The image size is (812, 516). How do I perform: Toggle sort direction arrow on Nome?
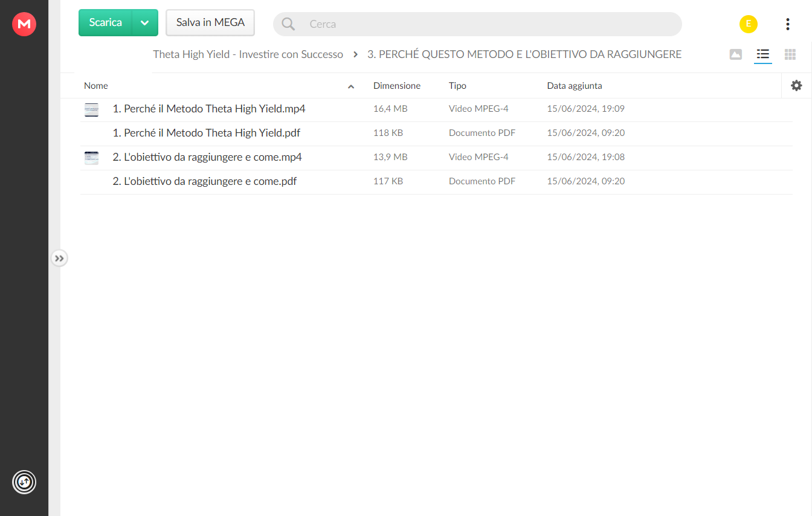coord(351,86)
